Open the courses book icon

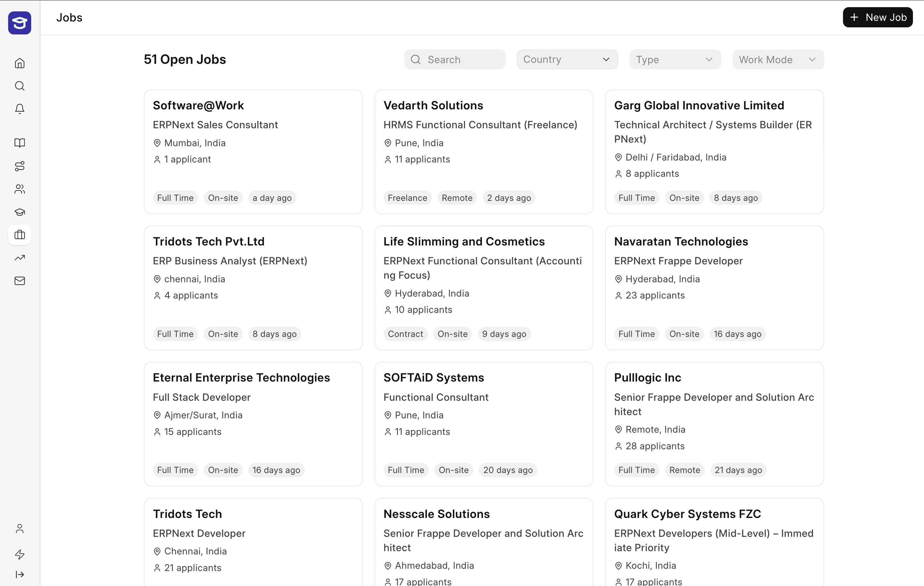(20, 143)
